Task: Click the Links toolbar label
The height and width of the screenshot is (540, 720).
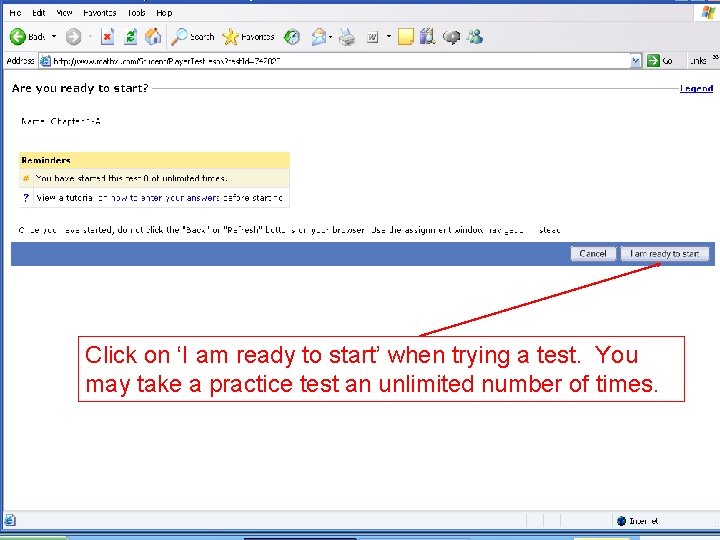Action: [x=698, y=61]
